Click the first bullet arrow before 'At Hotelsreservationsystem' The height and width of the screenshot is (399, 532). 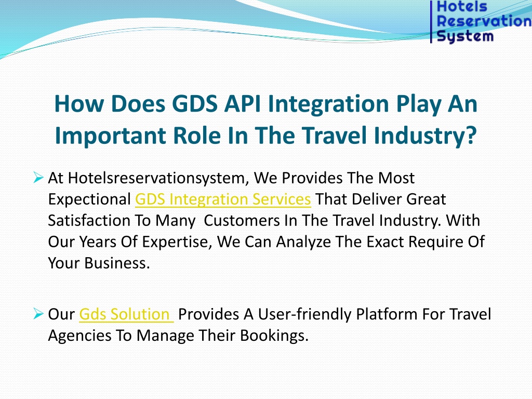point(38,178)
